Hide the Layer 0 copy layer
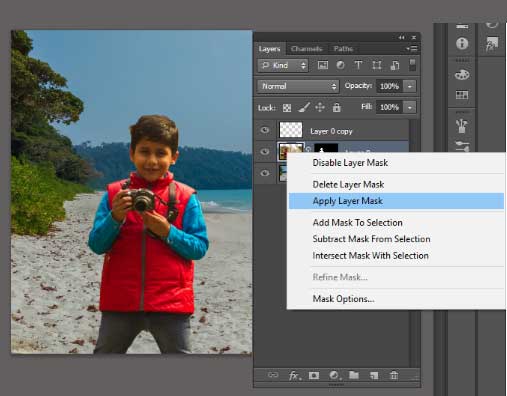 [265, 130]
